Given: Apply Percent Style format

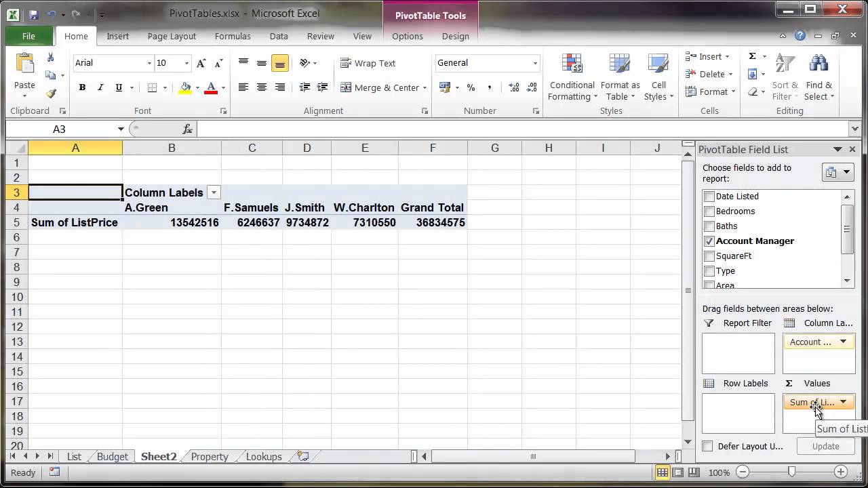Looking at the screenshot, I should (471, 87).
